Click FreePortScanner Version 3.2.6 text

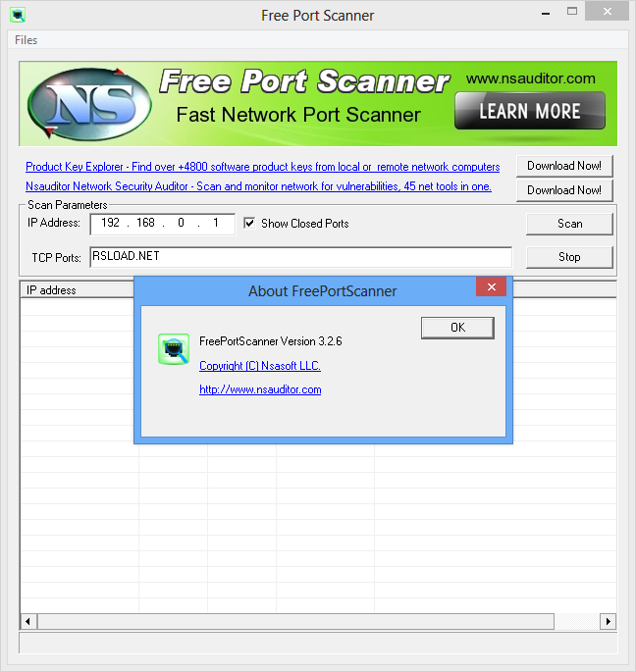click(271, 341)
